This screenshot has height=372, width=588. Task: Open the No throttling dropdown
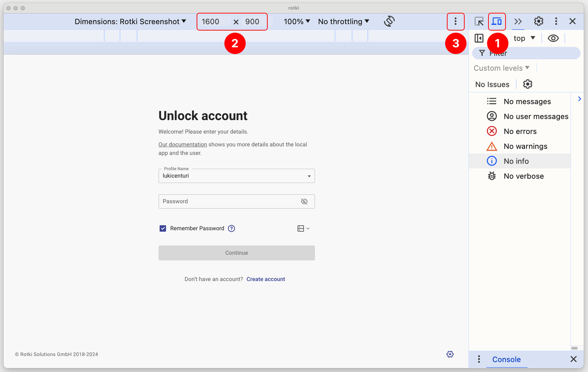pyautogui.click(x=344, y=22)
